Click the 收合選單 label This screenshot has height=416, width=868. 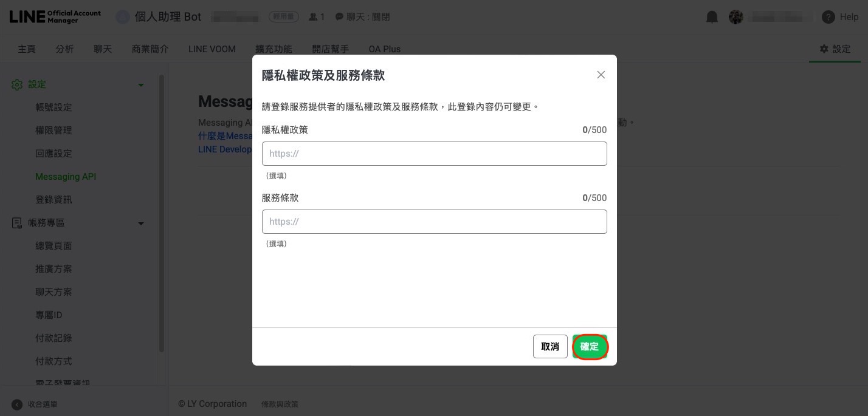click(x=43, y=404)
